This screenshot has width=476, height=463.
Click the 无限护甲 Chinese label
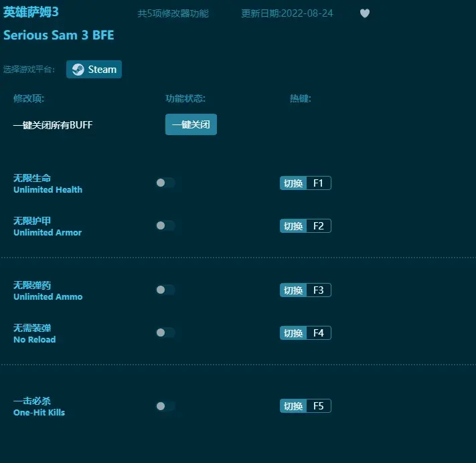32,221
